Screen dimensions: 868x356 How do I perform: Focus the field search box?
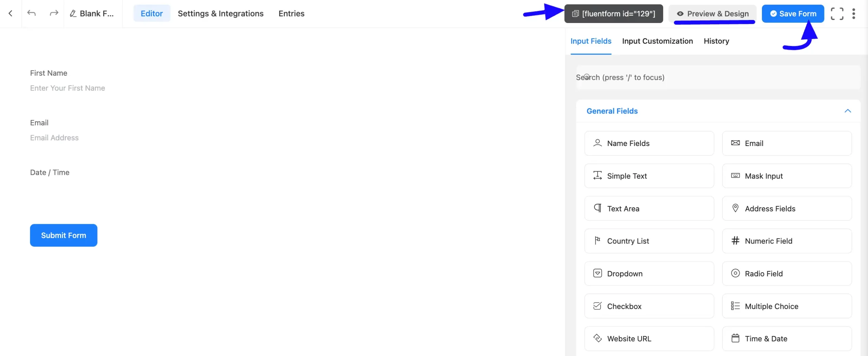pyautogui.click(x=718, y=77)
